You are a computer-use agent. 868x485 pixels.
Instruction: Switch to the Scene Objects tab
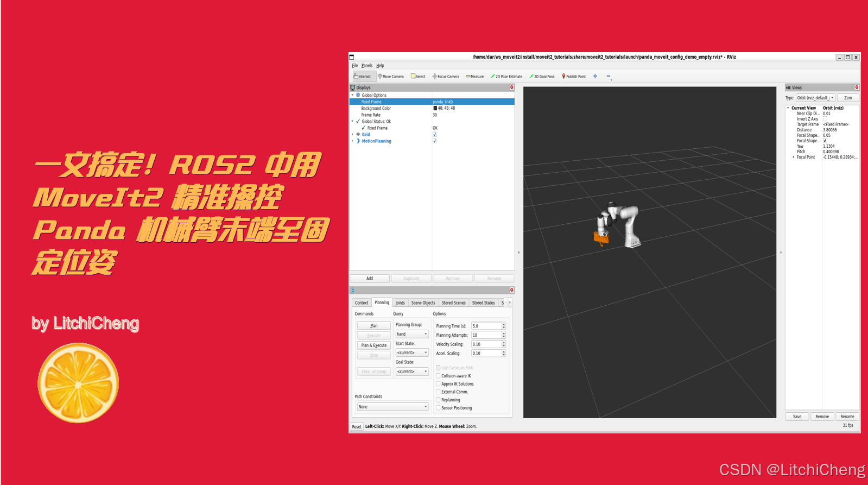click(423, 303)
